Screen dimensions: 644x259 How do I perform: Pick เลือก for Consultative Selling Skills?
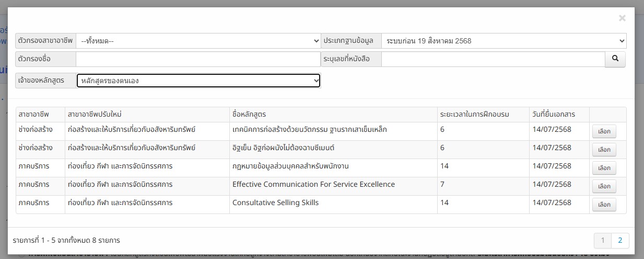click(604, 205)
